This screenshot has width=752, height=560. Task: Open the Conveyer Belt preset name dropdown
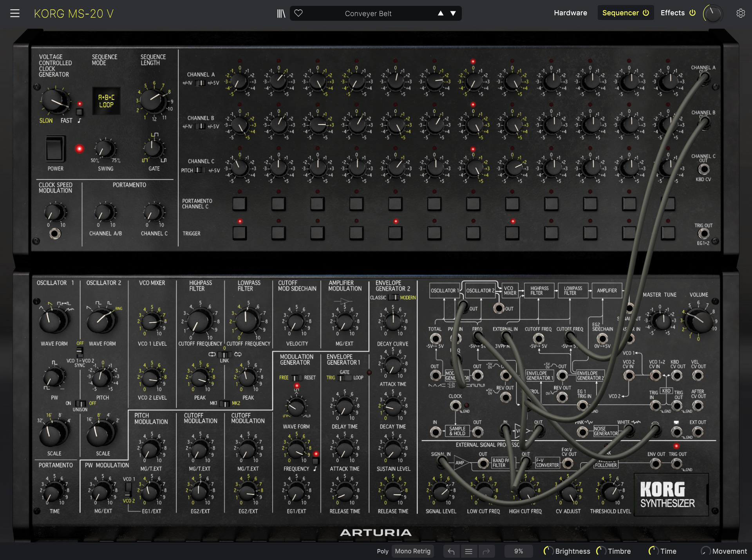coord(368,13)
